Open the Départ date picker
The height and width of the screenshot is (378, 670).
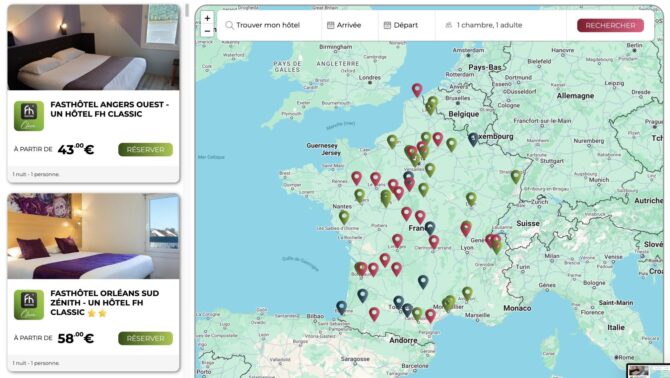point(406,25)
